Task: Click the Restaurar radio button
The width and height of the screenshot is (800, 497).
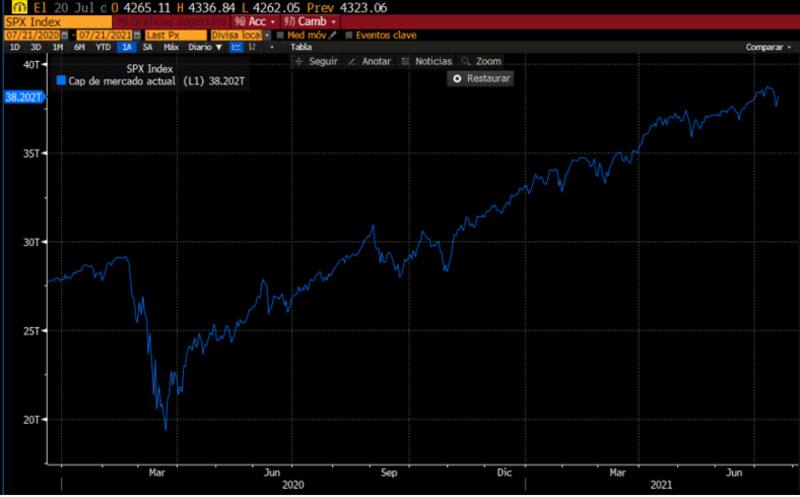Action: 458,78
